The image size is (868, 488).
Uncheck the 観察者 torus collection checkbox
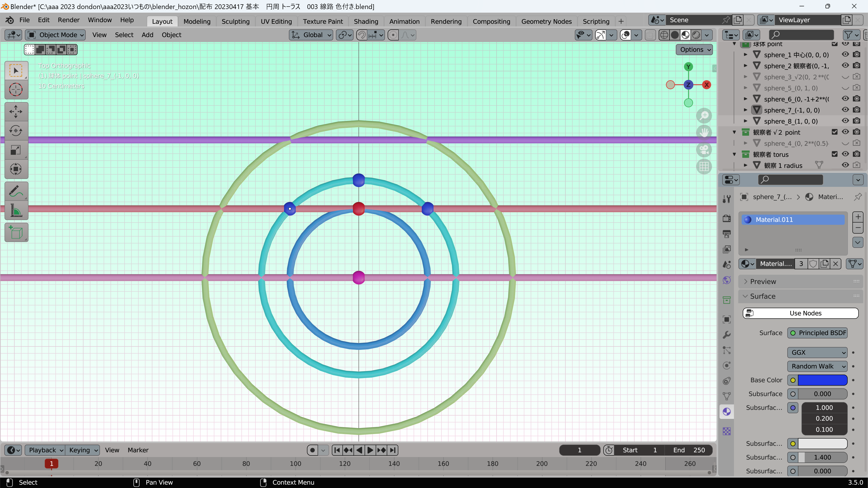pos(834,154)
